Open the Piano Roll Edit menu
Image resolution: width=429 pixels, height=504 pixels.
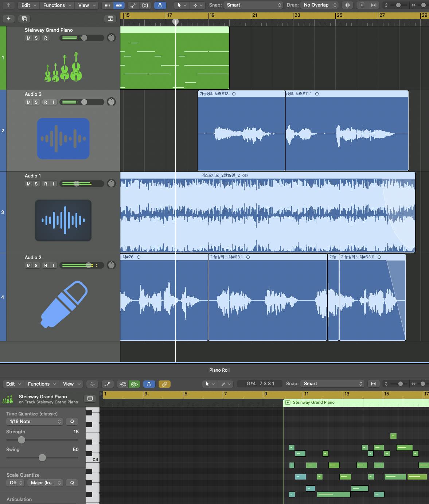coord(13,384)
